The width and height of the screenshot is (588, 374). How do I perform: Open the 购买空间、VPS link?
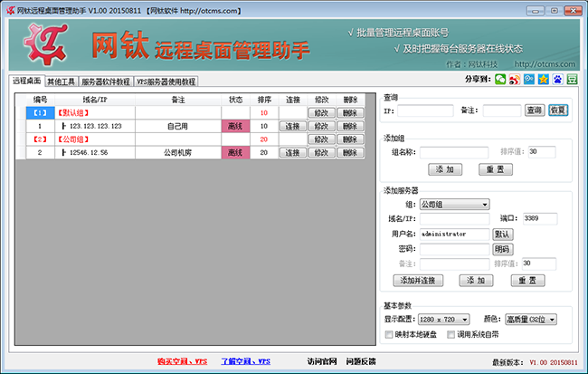(x=182, y=361)
